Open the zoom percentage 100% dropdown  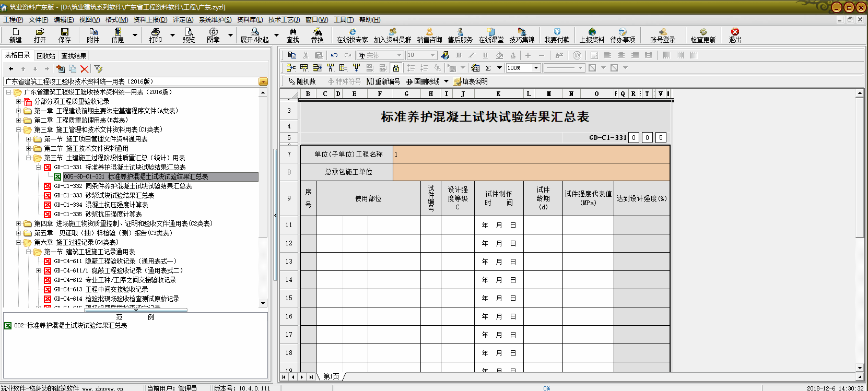536,68
